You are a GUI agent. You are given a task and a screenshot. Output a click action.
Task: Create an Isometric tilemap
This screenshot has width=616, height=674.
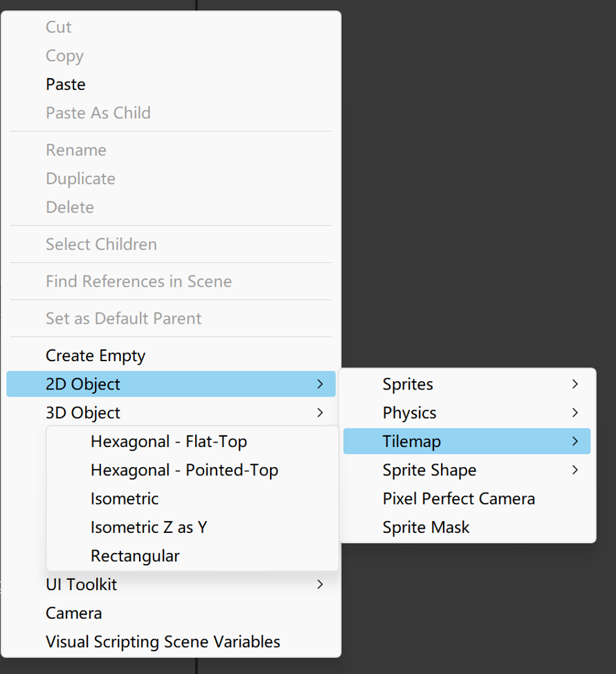[x=125, y=499]
